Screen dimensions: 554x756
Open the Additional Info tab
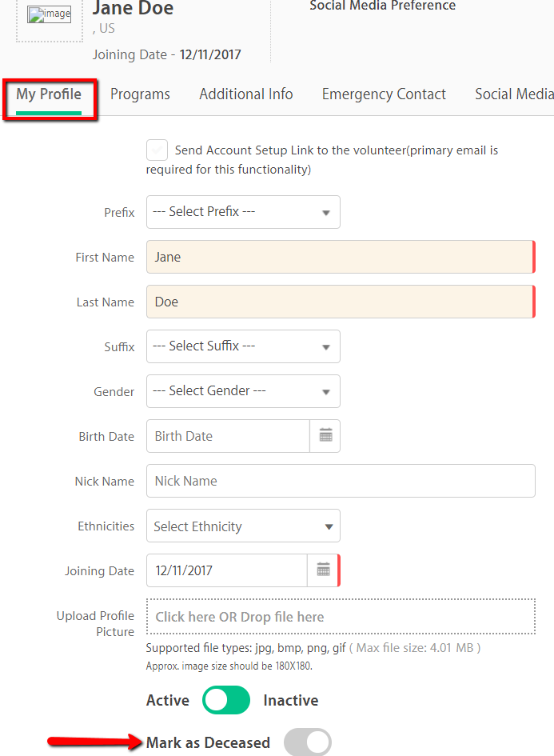246,94
